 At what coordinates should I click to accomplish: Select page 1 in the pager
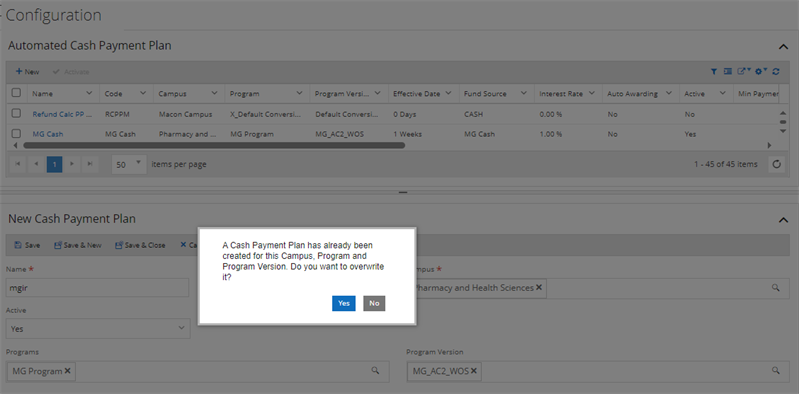pyautogui.click(x=55, y=164)
